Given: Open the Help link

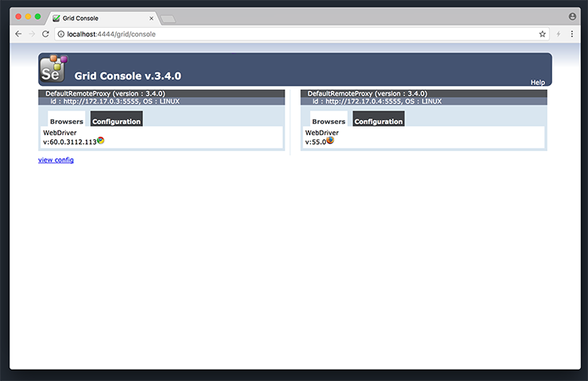Looking at the screenshot, I should (537, 82).
